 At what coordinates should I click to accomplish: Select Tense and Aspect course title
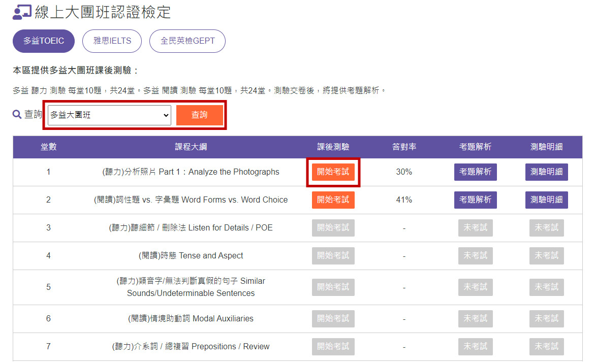coord(191,256)
